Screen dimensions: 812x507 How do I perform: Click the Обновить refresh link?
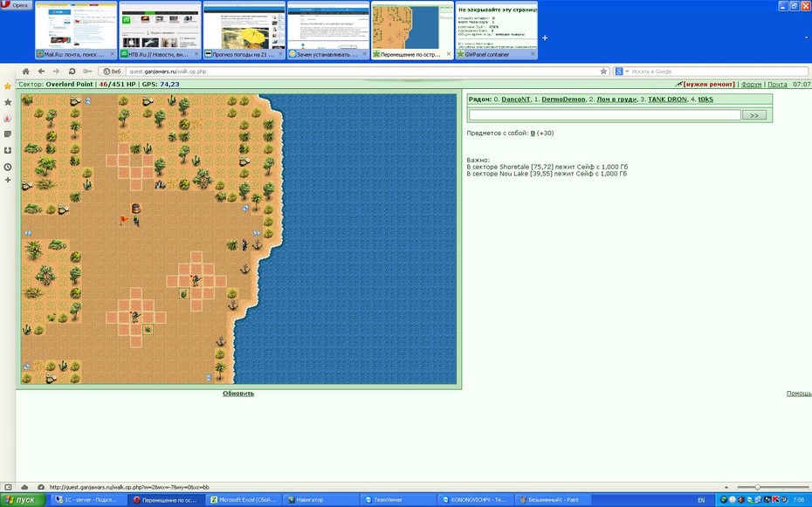(238, 394)
